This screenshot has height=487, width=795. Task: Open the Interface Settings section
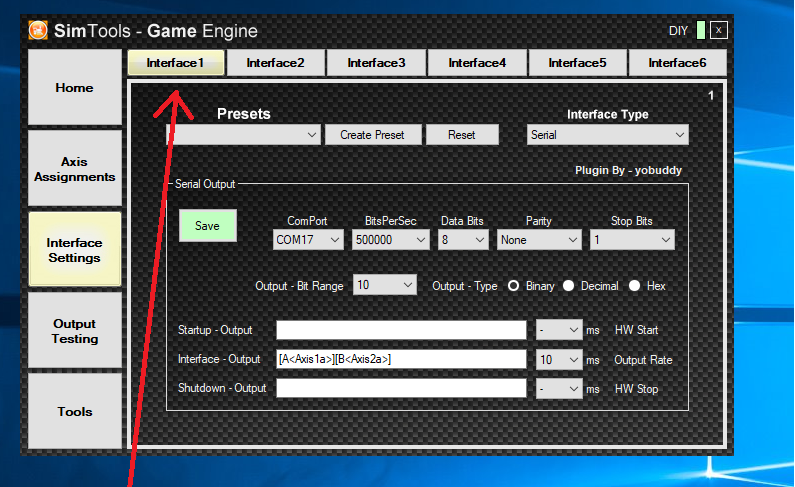[75, 249]
